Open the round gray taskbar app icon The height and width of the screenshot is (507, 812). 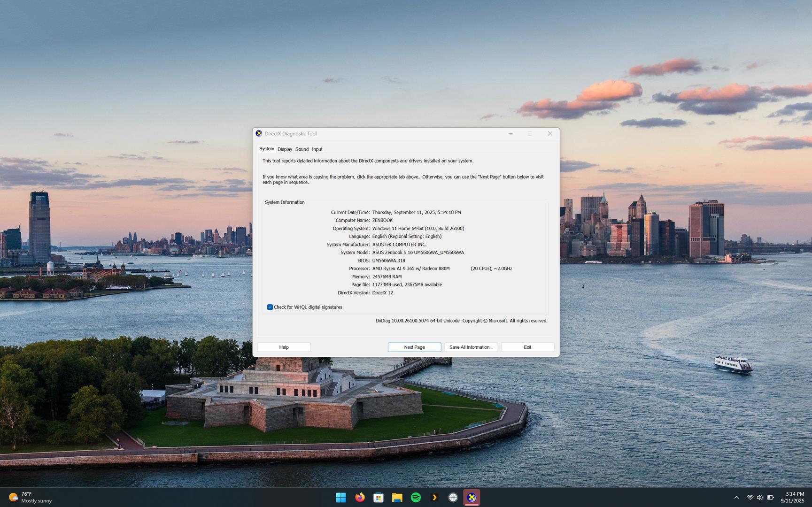click(x=453, y=498)
